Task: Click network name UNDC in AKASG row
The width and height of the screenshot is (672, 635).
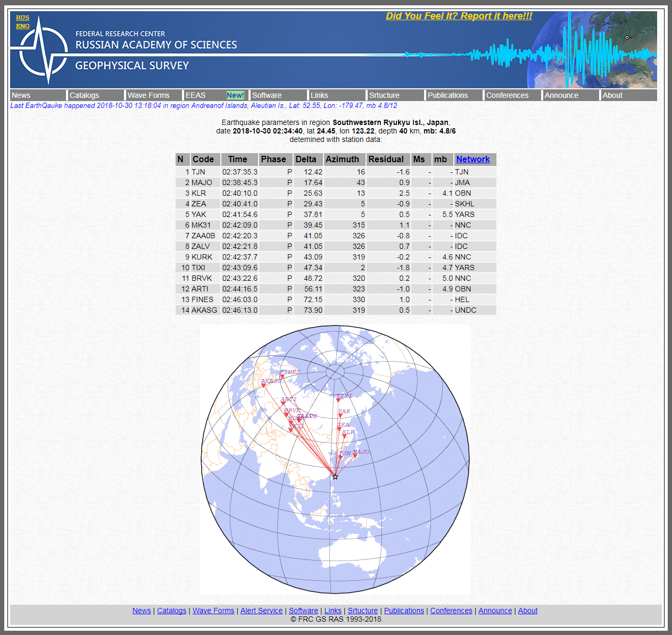Action: coord(466,310)
